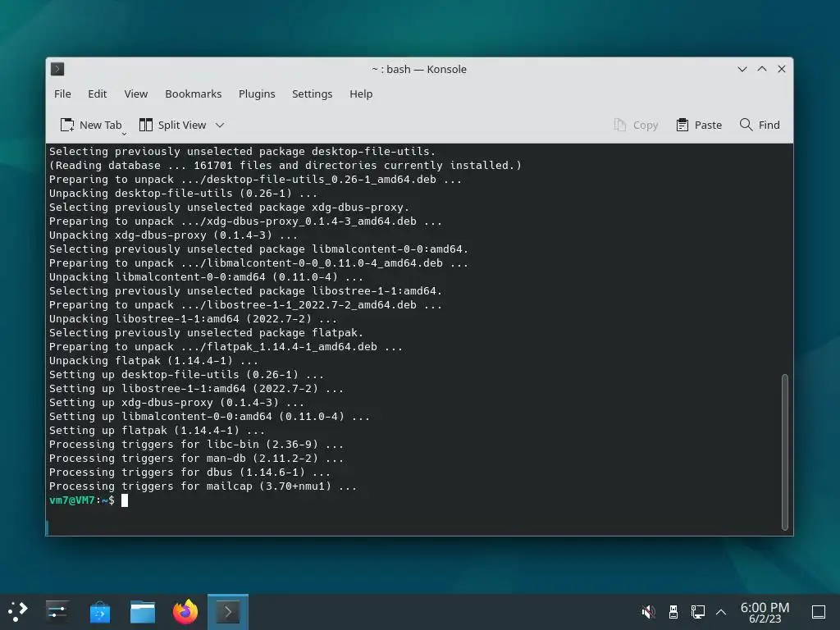
Task: Open the KDE application launcher
Action: 18,611
